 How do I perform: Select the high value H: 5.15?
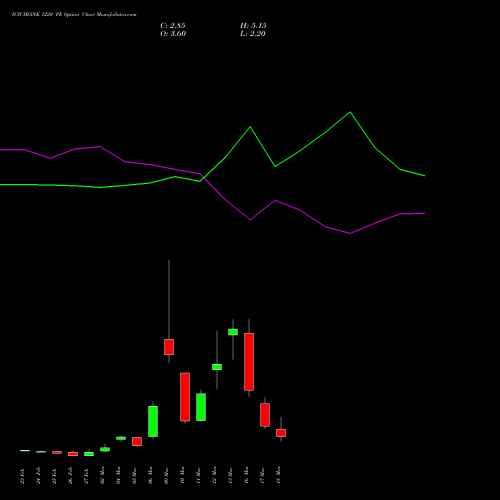[253, 26]
